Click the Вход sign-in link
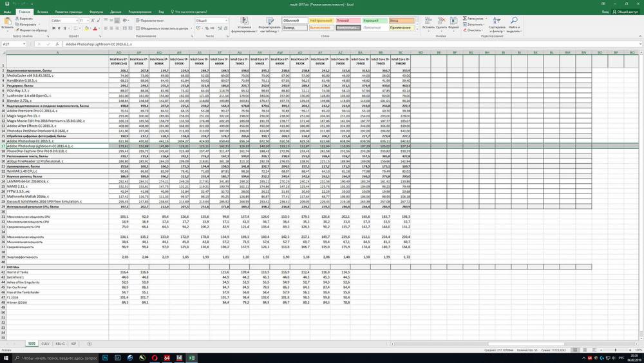Screen dimensions: 644x363 (x=605, y=12)
